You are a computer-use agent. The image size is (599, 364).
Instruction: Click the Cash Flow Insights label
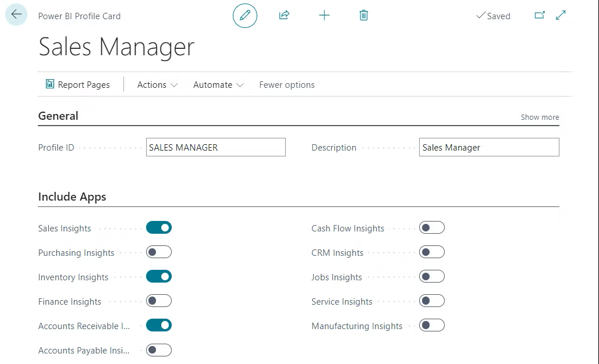coord(348,228)
